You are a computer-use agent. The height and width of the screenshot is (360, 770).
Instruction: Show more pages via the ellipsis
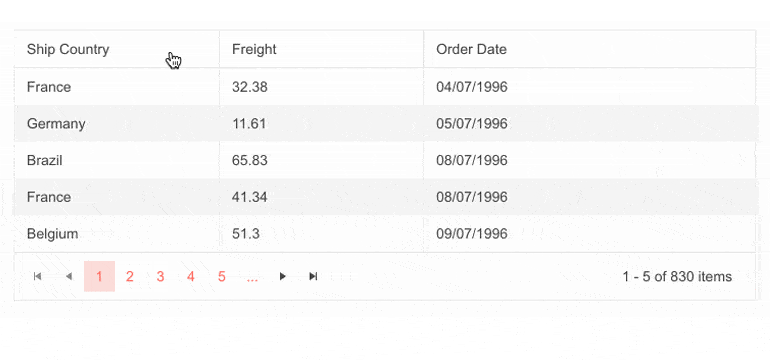click(252, 277)
